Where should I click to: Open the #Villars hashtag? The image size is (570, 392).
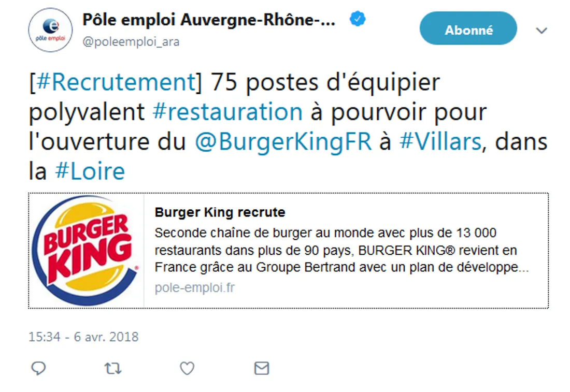coord(440,141)
